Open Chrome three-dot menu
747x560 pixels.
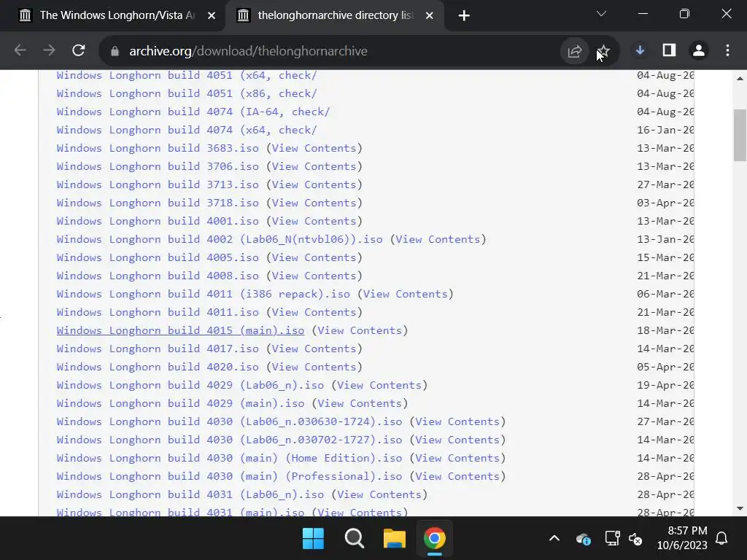click(x=727, y=50)
